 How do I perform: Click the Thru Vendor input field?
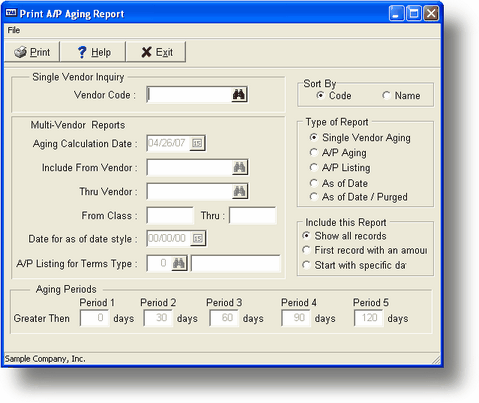[x=189, y=192]
